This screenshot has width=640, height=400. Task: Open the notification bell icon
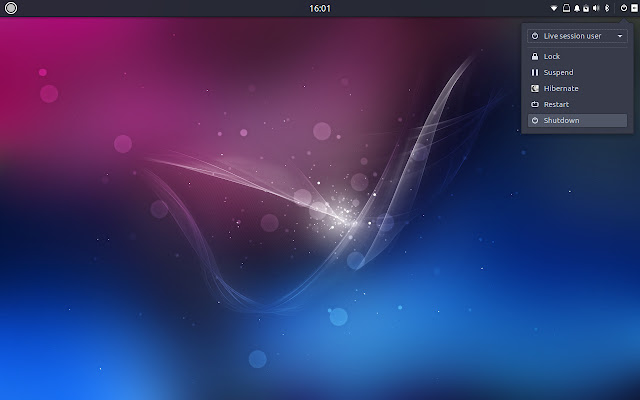pyautogui.click(x=577, y=8)
